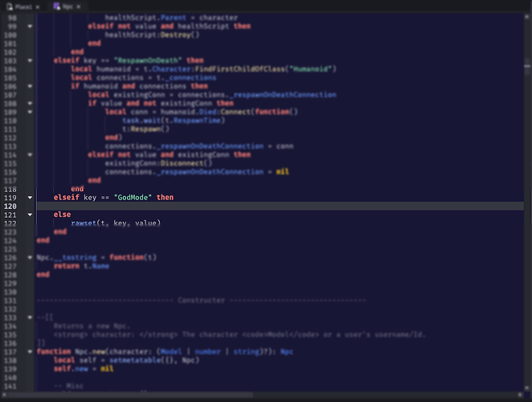Click line number 120 in the gutter
Image resolution: width=532 pixels, height=402 pixels.
pyautogui.click(x=10, y=206)
